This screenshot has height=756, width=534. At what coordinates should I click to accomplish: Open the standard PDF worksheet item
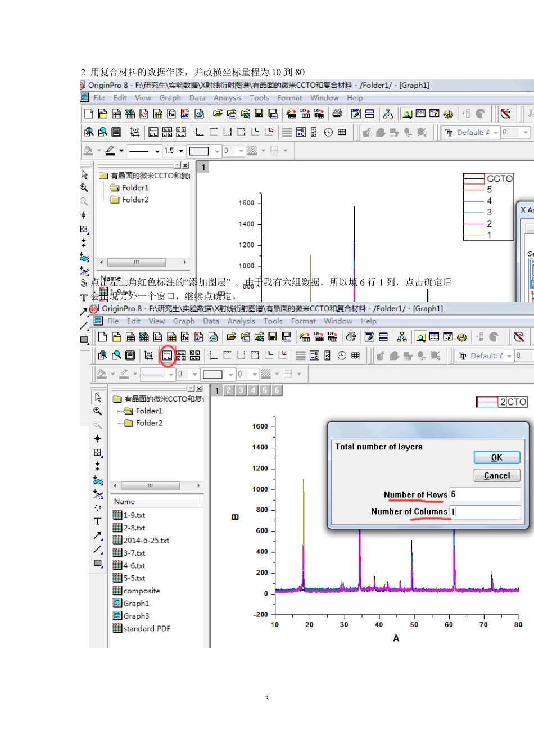(x=146, y=628)
